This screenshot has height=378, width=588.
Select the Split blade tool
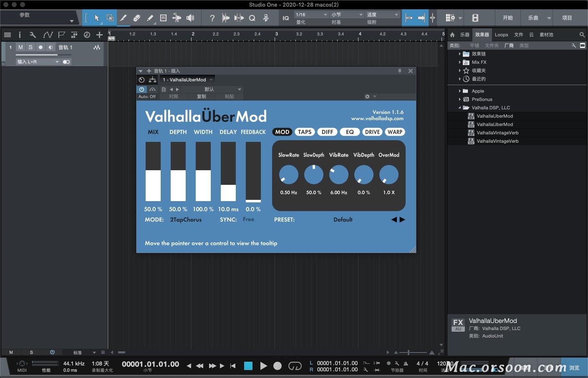pyautogui.click(x=123, y=18)
